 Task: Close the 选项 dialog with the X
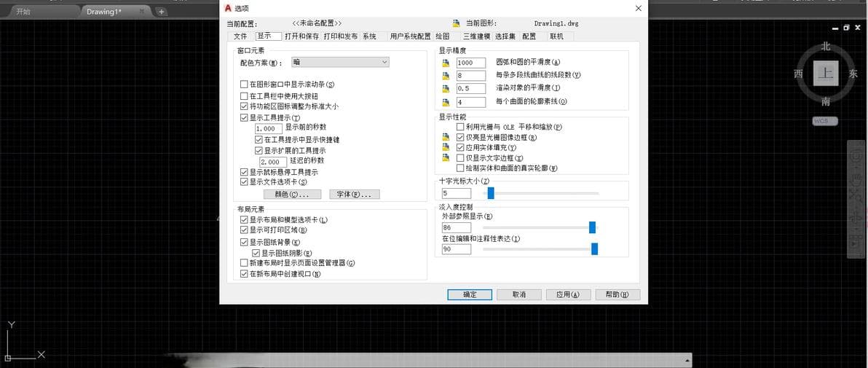click(x=639, y=8)
